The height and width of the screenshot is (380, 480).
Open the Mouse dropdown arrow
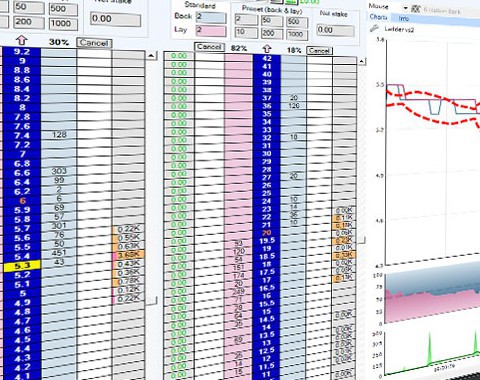405,8
